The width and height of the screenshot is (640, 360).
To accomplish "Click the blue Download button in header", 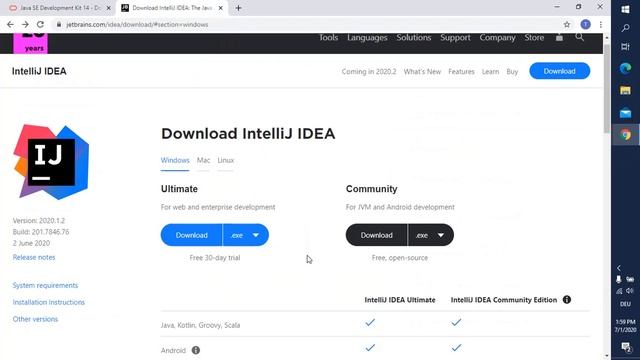I will [x=560, y=71].
